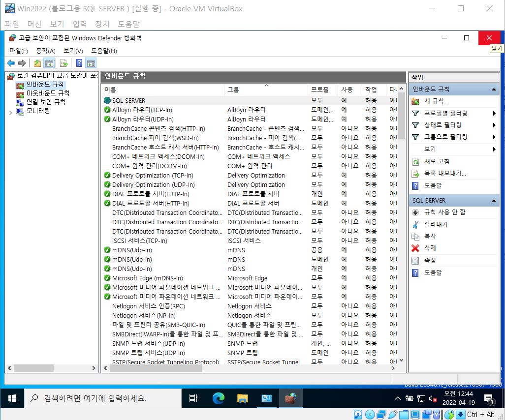Click the Export list toolbar icon
This screenshot has height=420, width=505.
[64, 63]
